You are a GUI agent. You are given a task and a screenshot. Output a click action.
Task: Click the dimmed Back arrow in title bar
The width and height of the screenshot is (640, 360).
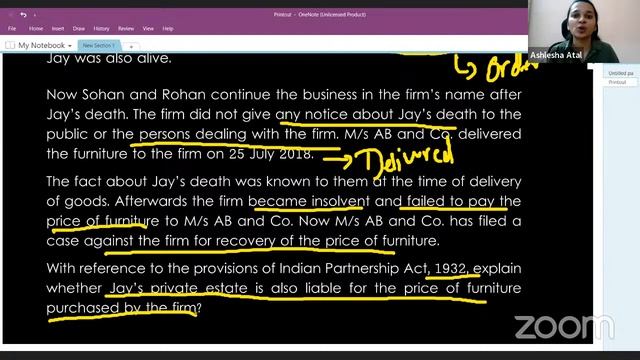11,15
